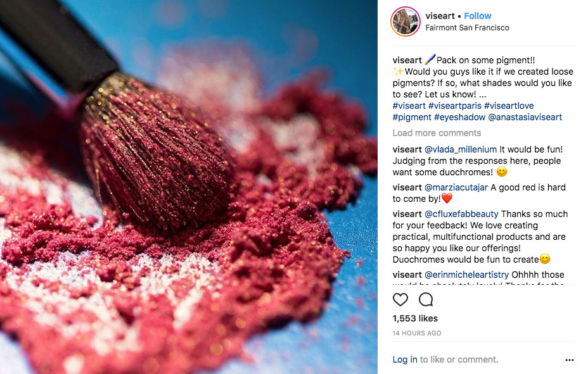Follow the viseart account
The width and height of the screenshot is (588, 374).
pos(477,16)
